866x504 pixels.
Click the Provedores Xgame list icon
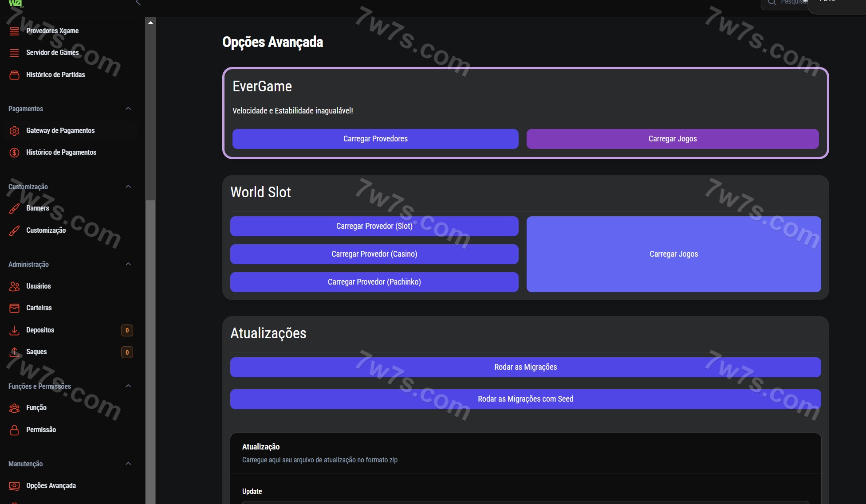(14, 31)
